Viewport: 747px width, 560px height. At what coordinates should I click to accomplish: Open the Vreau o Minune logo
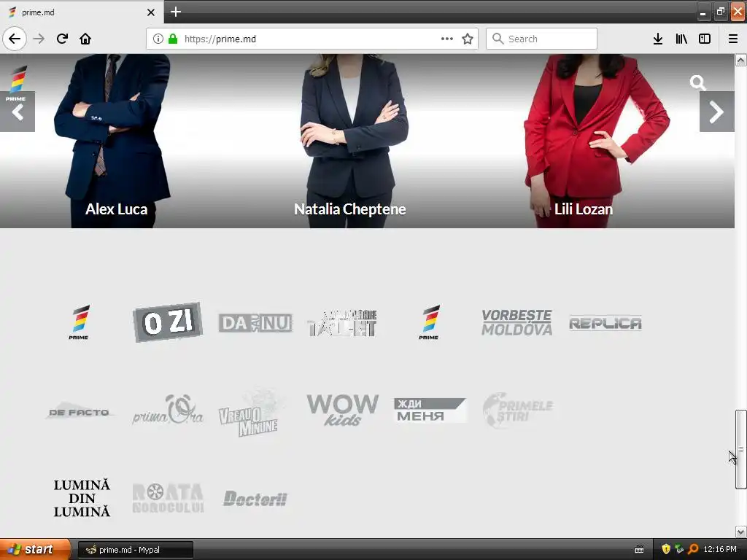click(x=252, y=412)
